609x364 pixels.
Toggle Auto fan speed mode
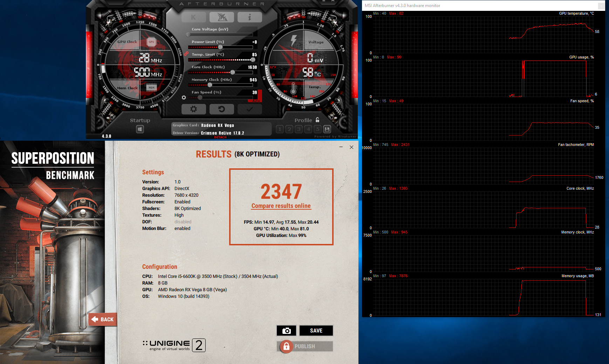point(256,101)
